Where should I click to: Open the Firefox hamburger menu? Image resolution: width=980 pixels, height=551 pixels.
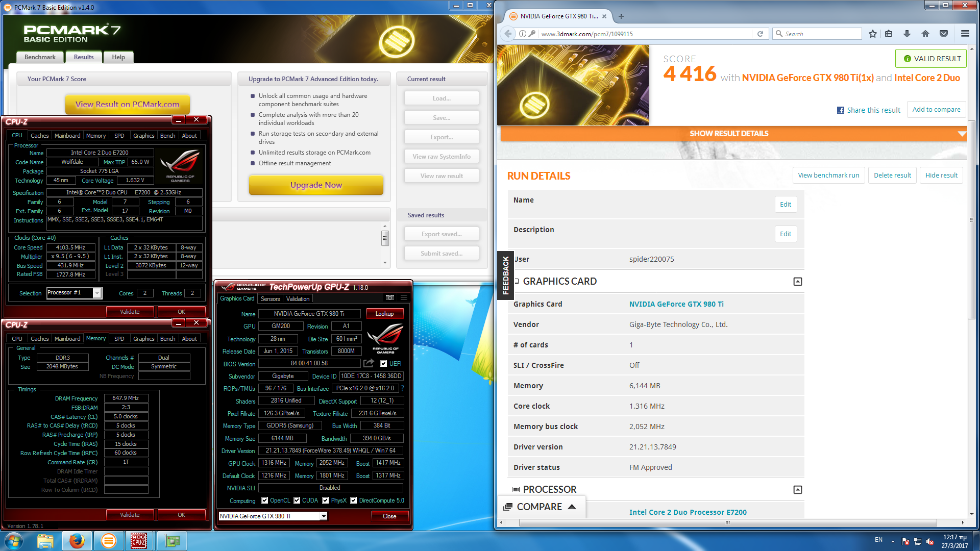click(x=965, y=34)
